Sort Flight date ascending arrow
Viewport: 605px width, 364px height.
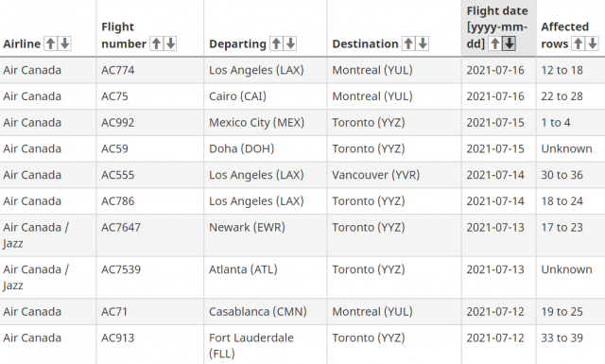pyautogui.click(x=494, y=43)
